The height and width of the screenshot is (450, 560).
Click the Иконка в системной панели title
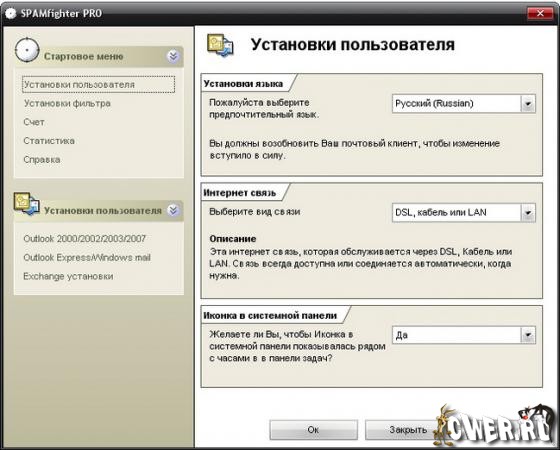coord(270,316)
